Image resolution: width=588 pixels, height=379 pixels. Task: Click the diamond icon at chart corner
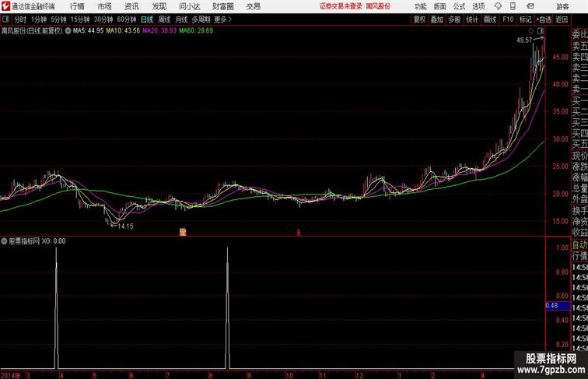(531, 31)
